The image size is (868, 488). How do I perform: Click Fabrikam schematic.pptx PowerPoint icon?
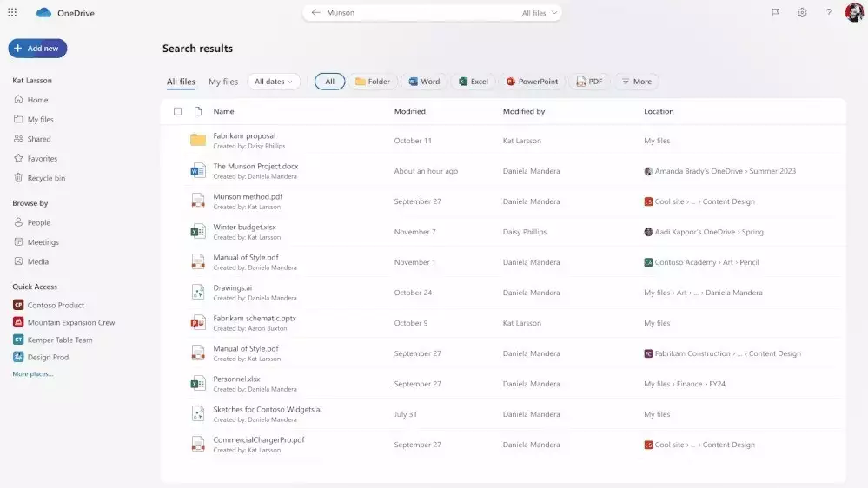197,322
